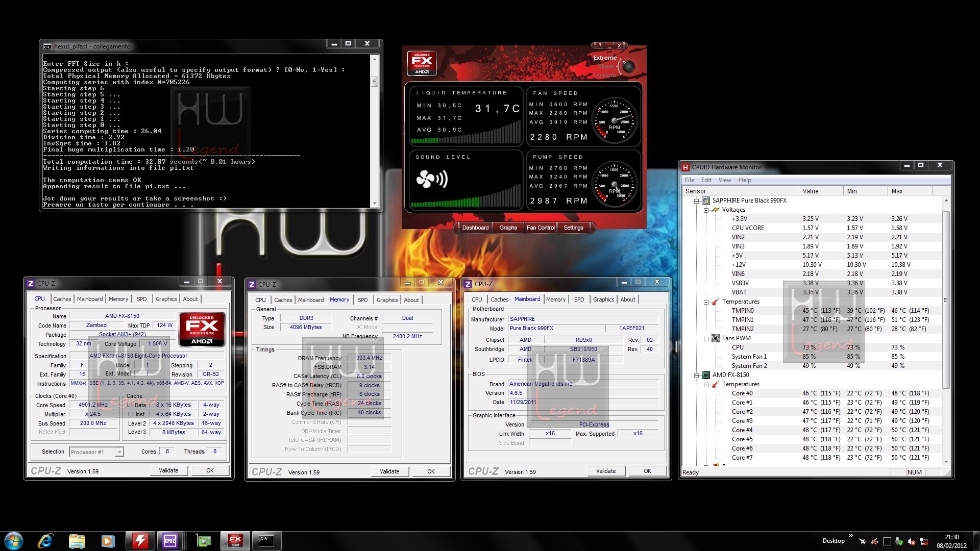Click the question mark help button in FX app
980x551 pixels.
(x=600, y=45)
